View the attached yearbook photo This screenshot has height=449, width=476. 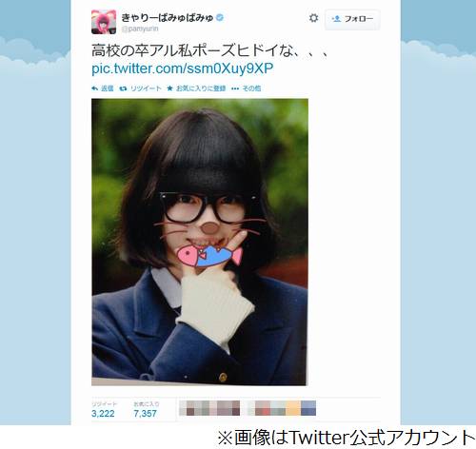coord(200,242)
